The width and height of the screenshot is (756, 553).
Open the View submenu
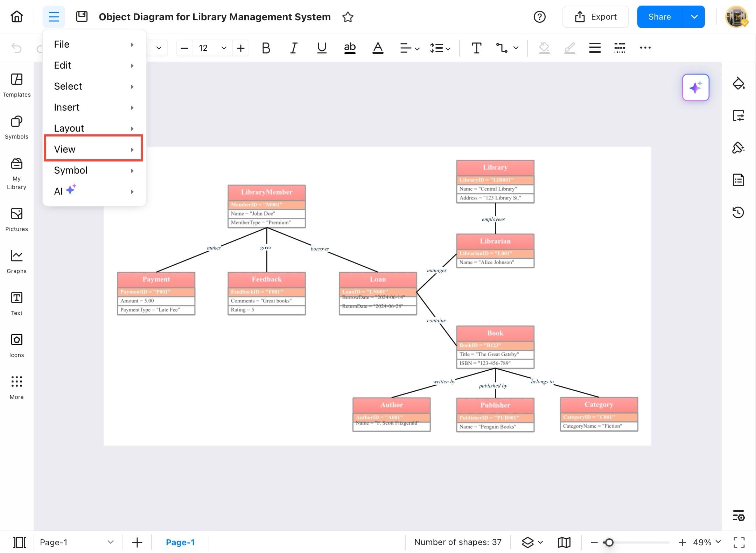click(93, 149)
